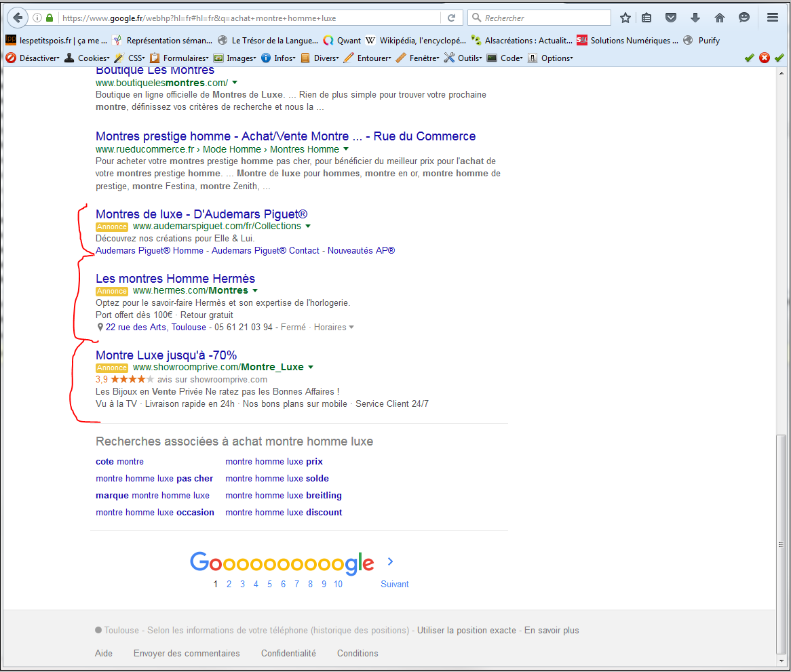
Task: Open the Alsacréations bookmark
Action: (x=522, y=40)
